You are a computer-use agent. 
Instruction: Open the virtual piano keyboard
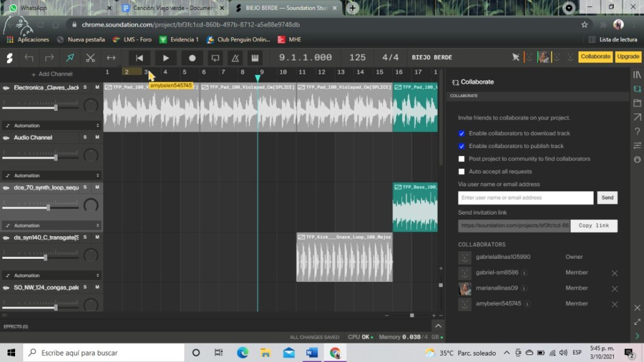(254, 57)
